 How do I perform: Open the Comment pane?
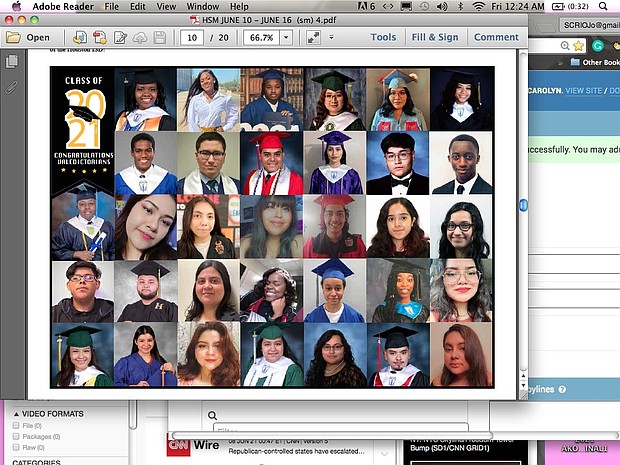tap(495, 37)
